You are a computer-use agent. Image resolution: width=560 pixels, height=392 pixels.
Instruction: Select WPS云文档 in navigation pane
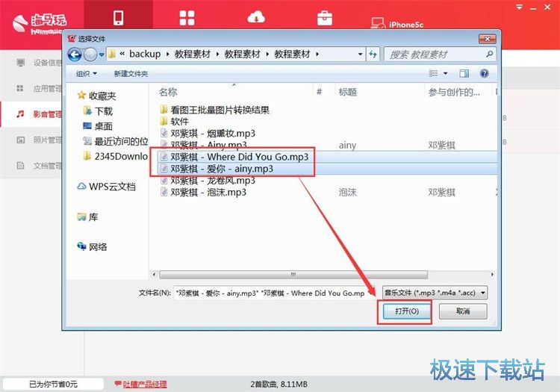[x=107, y=187]
